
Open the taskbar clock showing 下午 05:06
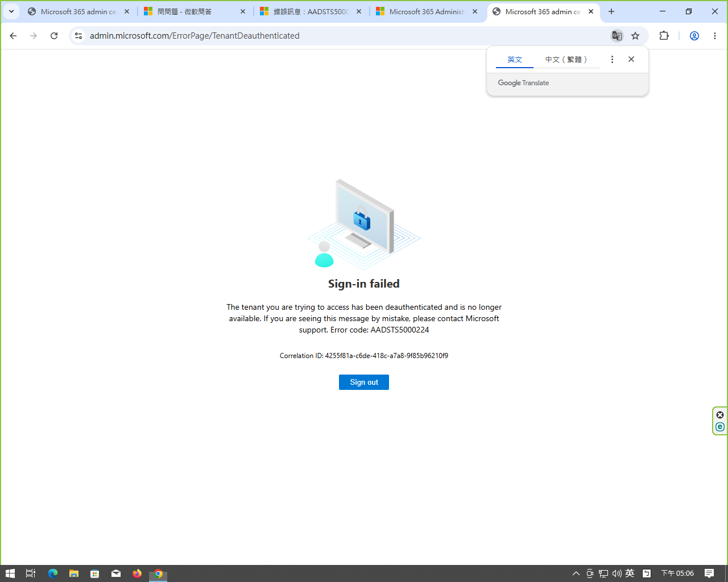(x=677, y=573)
